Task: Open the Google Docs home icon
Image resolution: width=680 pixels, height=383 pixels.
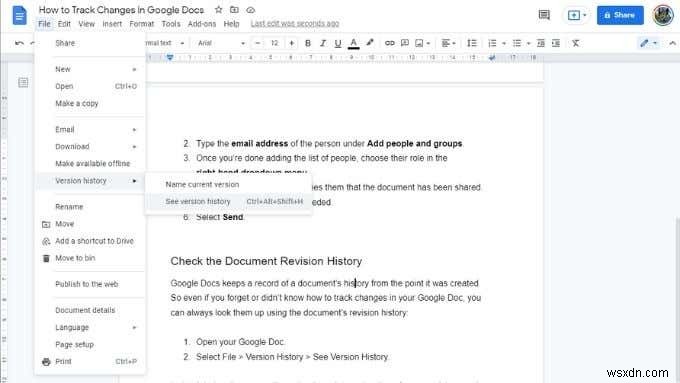Action: click(19, 16)
